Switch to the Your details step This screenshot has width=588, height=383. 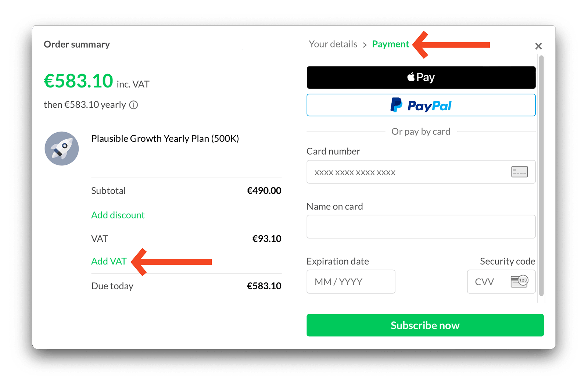(x=332, y=44)
